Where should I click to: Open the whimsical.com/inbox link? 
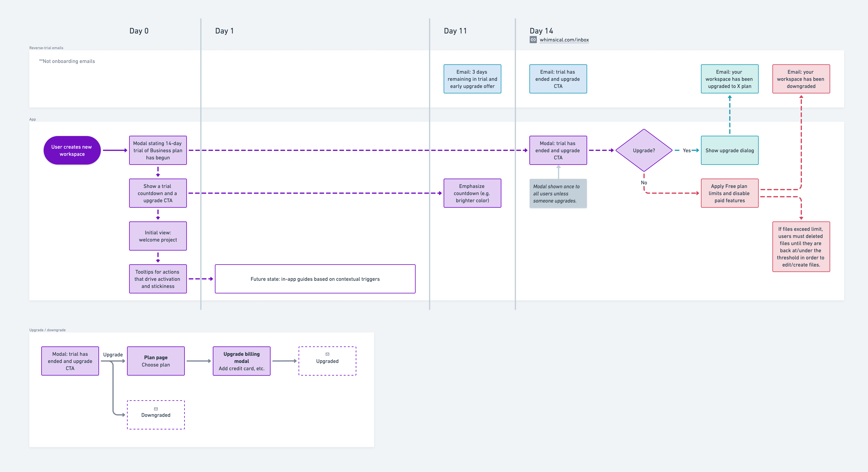pos(564,40)
